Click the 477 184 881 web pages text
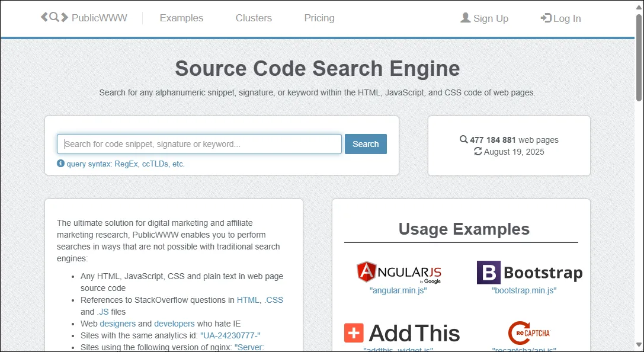This screenshot has height=352, width=644. (514, 140)
